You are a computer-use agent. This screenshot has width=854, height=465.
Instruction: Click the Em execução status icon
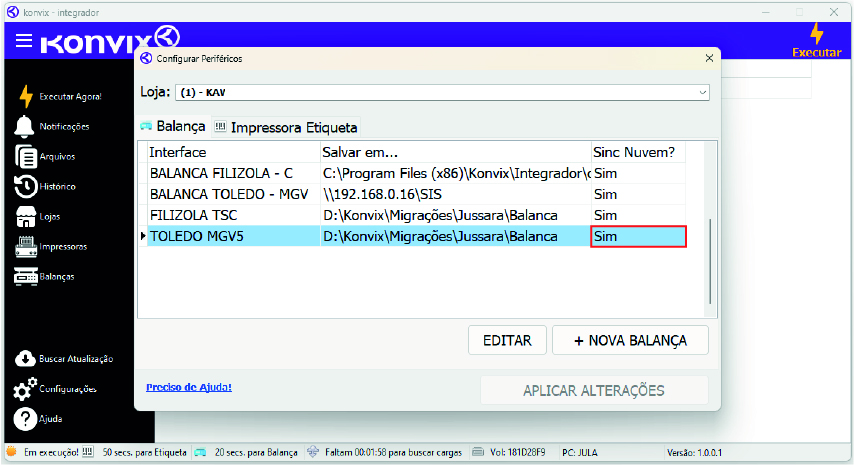[x=11, y=452]
